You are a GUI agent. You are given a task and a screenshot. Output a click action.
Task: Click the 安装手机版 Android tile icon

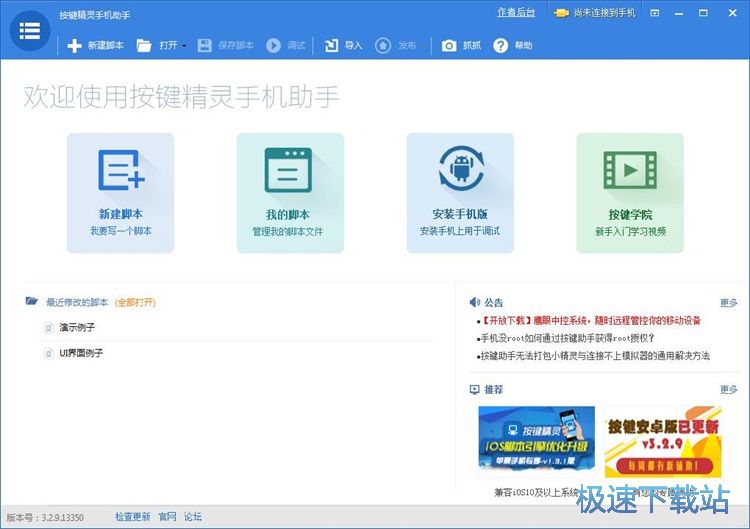click(x=460, y=170)
